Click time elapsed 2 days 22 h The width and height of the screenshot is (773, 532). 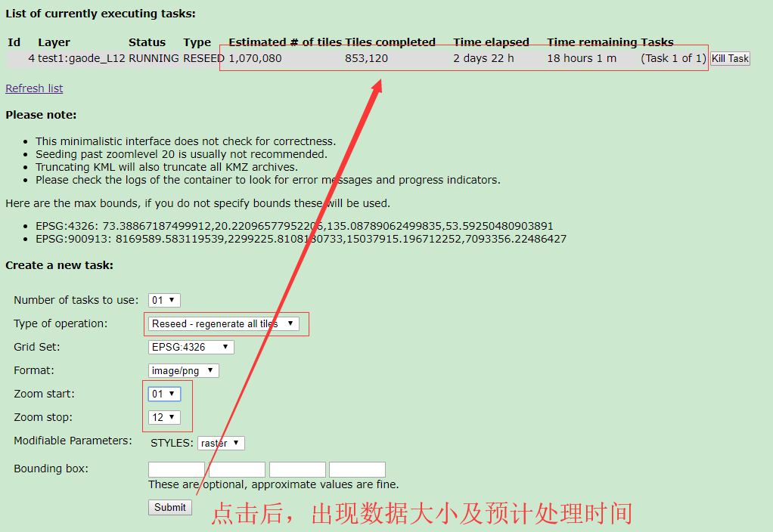[x=483, y=58]
